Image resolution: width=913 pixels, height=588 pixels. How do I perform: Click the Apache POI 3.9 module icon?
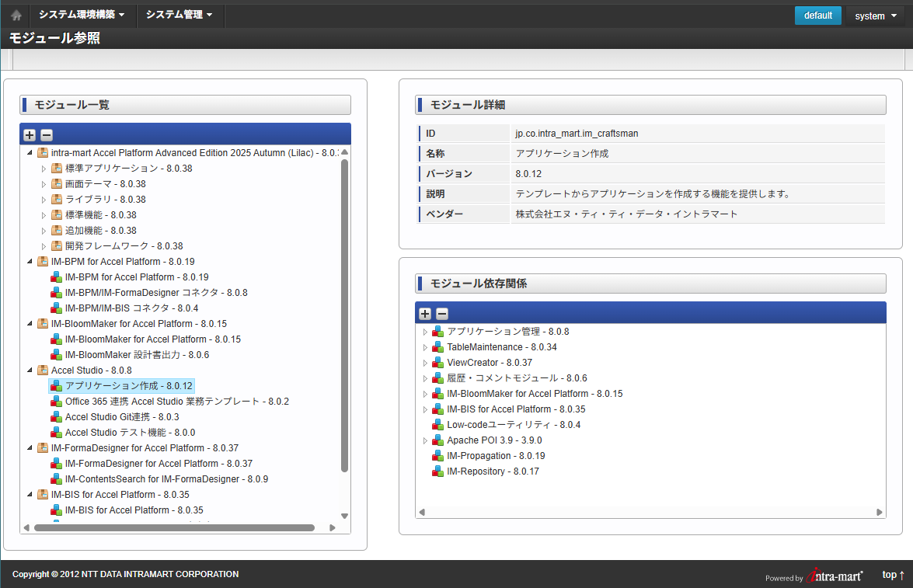438,440
